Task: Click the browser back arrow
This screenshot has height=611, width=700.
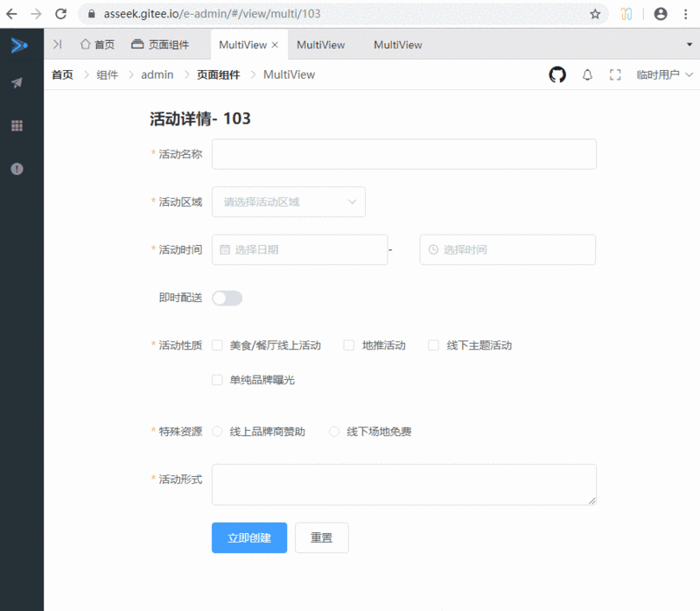Action: coord(12,14)
